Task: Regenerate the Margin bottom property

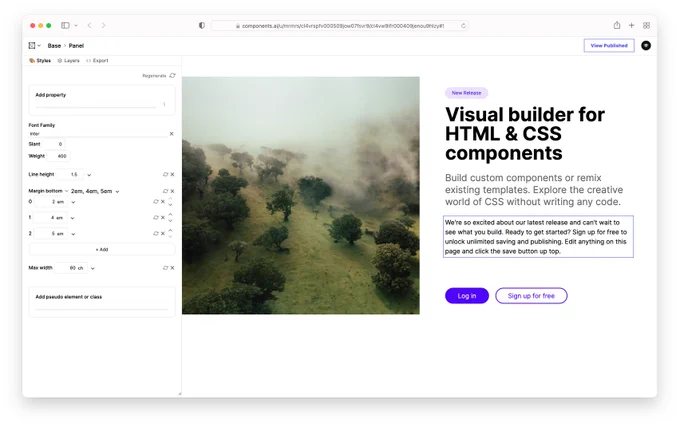Action: coord(165,191)
